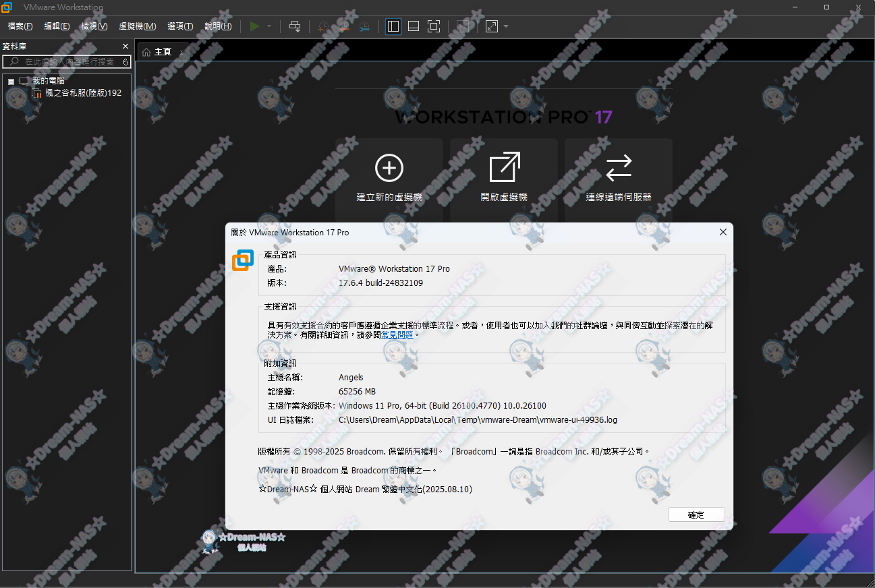Click the VMware app icon in title bar
This screenshot has width=875, height=588.
pos(7,7)
